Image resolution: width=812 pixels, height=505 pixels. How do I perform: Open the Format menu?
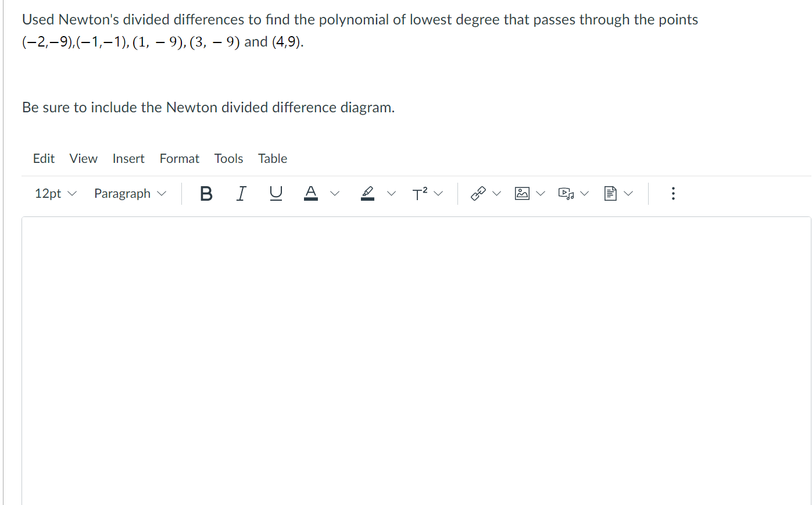(179, 158)
